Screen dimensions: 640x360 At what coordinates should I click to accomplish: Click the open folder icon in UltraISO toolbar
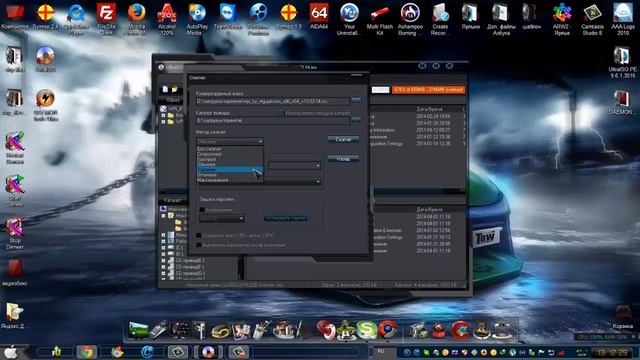coord(174,89)
